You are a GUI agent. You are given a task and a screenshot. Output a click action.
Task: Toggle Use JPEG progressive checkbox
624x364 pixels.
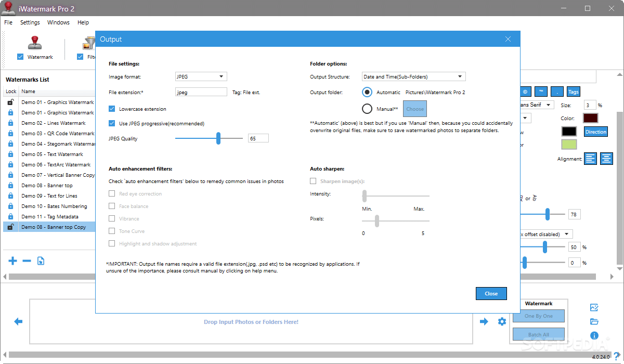(112, 124)
